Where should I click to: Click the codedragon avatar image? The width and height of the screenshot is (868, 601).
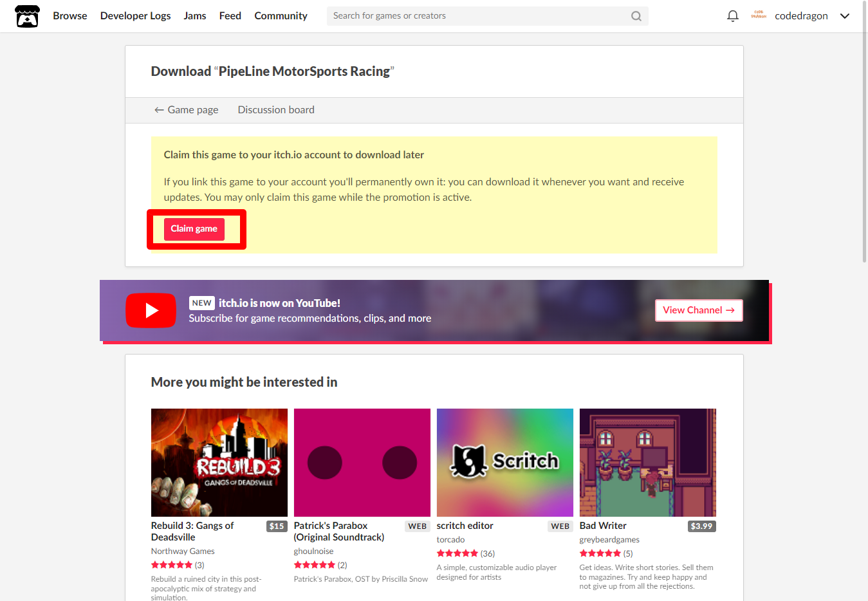[x=759, y=15]
